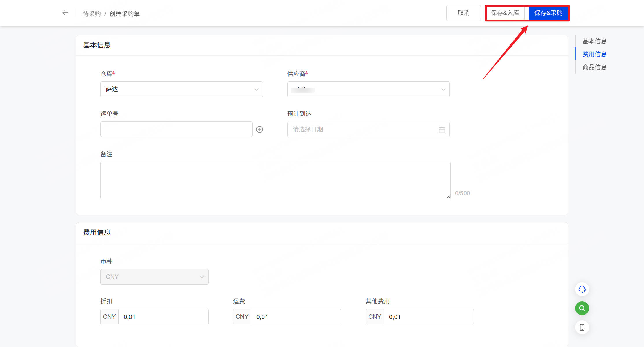644x347 pixels.
Task: Focus the tracking number (运单号) input
Action: click(x=176, y=129)
